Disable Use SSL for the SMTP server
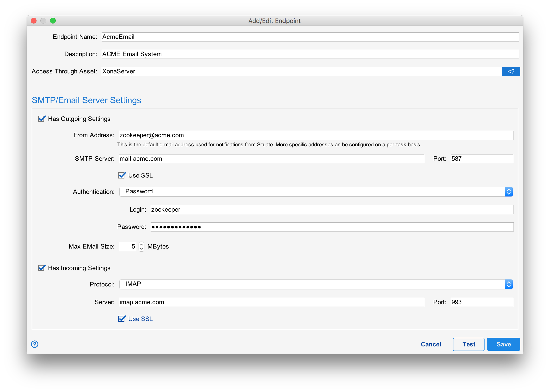The image size is (550, 392). click(x=122, y=175)
